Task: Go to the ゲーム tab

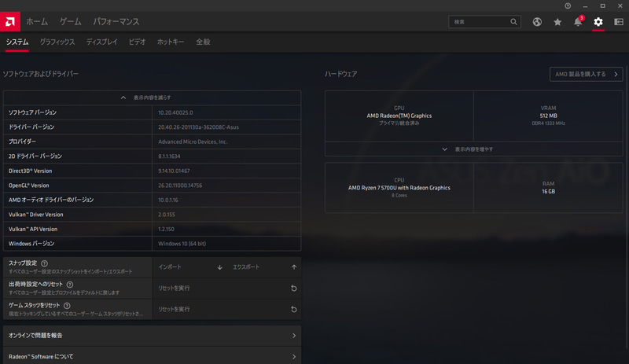Action: point(71,22)
